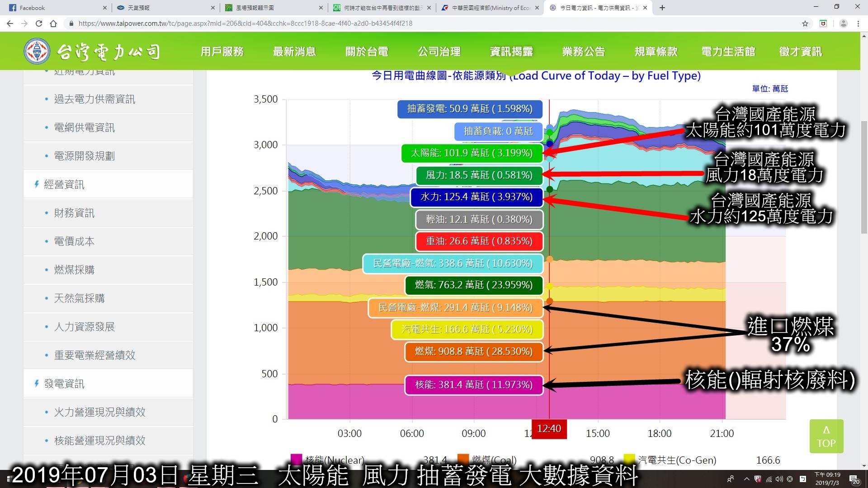Open the 關於台電 menu
The width and height of the screenshot is (868, 488).
pos(367,52)
